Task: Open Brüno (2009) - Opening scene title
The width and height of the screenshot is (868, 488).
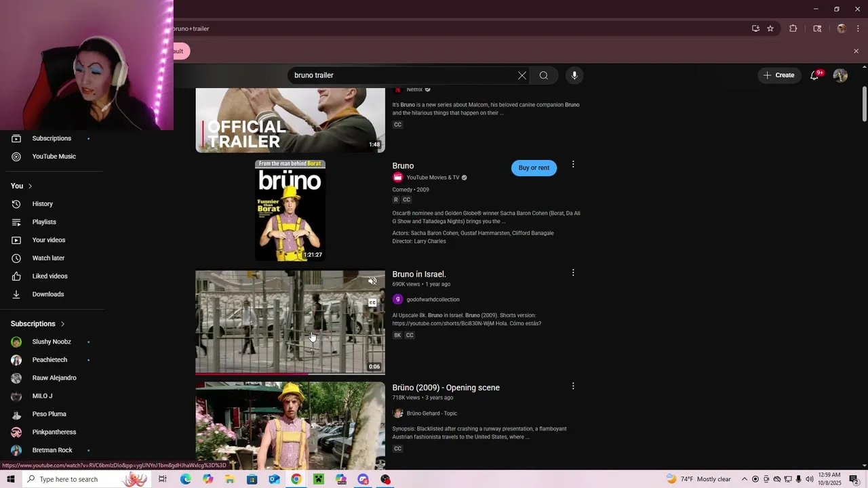Action: 446,388
